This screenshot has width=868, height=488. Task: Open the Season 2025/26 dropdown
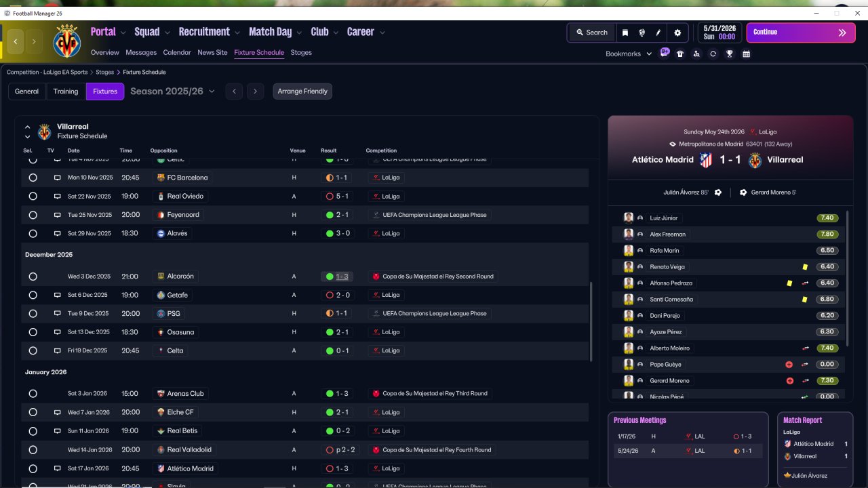tap(172, 91)
